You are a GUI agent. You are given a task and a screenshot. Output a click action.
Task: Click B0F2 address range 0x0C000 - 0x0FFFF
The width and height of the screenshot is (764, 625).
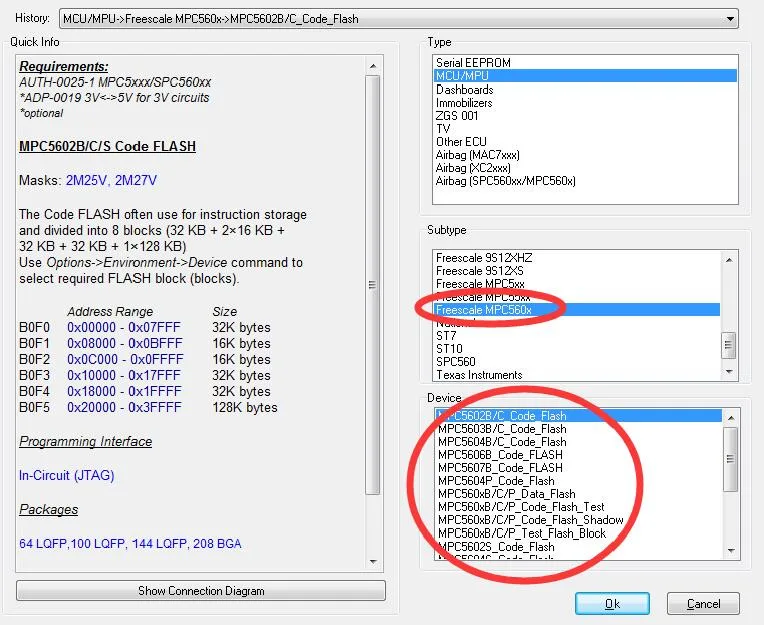click(125, 360)
